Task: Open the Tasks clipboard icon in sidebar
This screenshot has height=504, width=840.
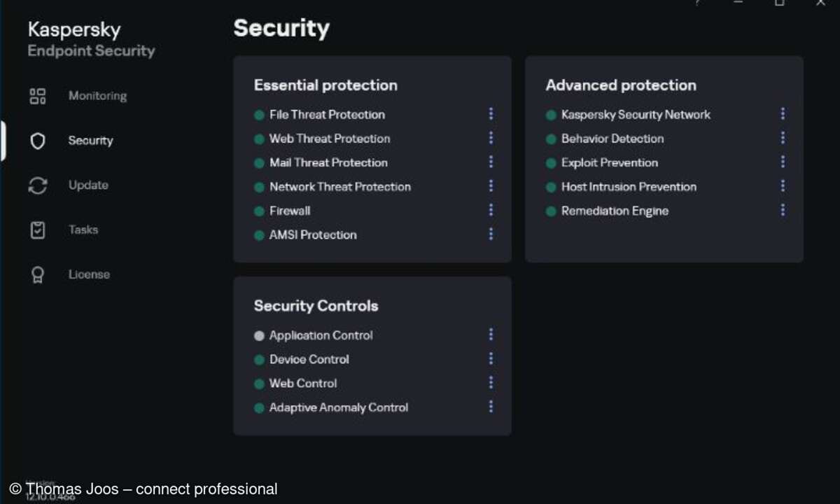Action: click(x=37, y=230)
